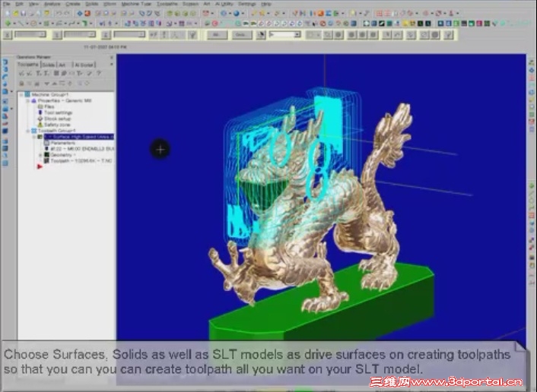Image resolution: width=537 pixels, height=392 pixels.
Task: Open the File menu
Action: click(x=7, y=4)
